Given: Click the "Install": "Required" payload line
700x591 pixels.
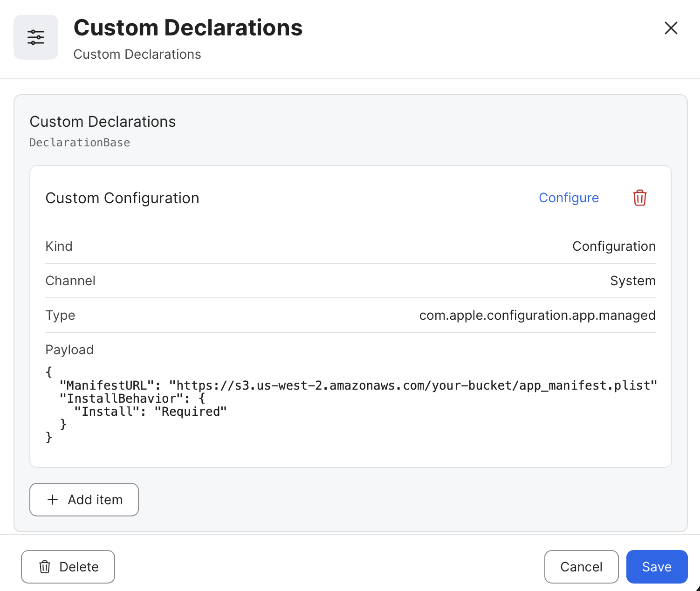Looking at the screenshot, I should [151, 412].
